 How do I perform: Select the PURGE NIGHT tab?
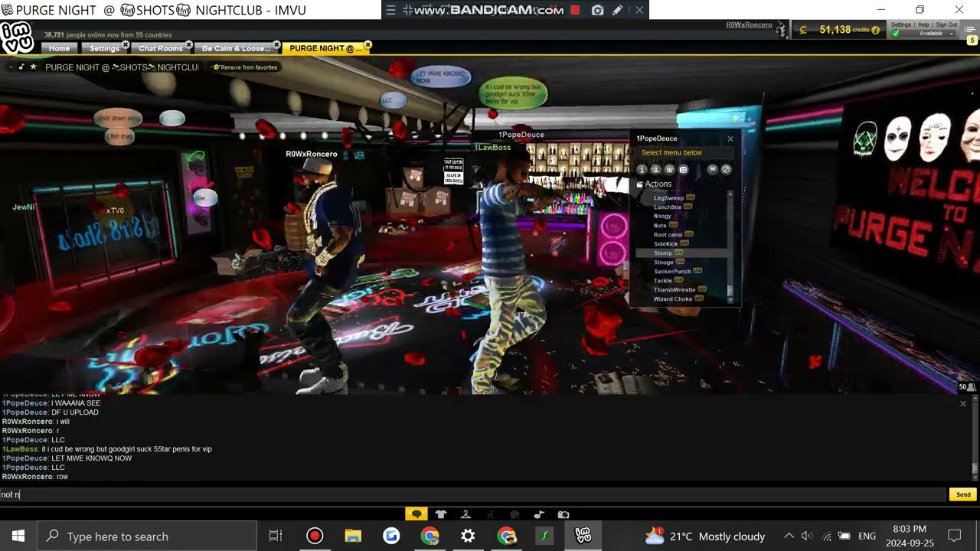(325, 48)
